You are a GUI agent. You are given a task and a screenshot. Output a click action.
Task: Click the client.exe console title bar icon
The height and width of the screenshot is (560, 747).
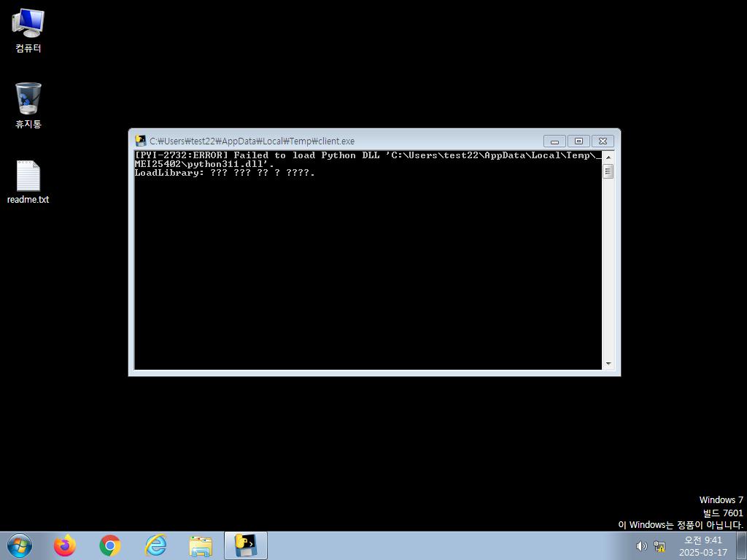[x=141, y=141]
